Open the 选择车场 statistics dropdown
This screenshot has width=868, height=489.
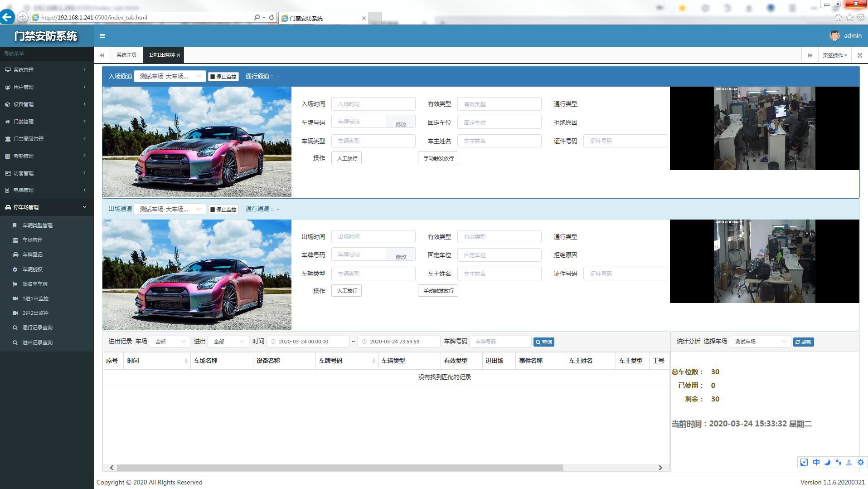pyautogui.click(x=760, y=342)
